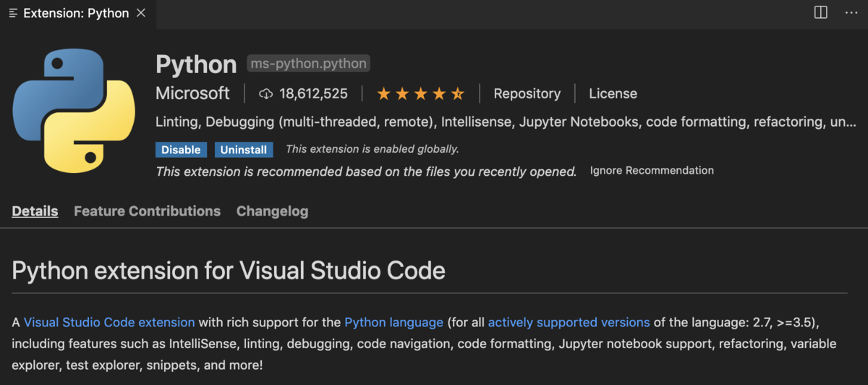Close the Extension: Python tab
Image resolution: width=868 pixels, height=385 pixels.
coord(141,13)
